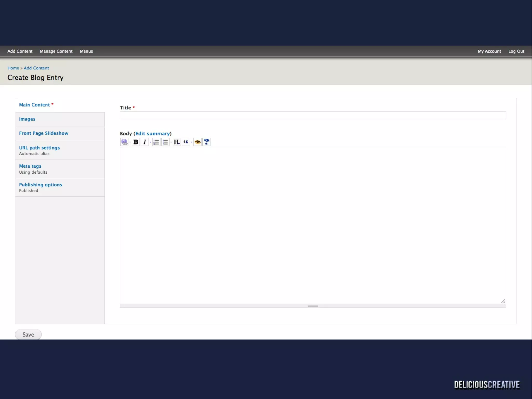
Task: Switch to the Front Page Slideshow tab
Action: click(44, 133)
